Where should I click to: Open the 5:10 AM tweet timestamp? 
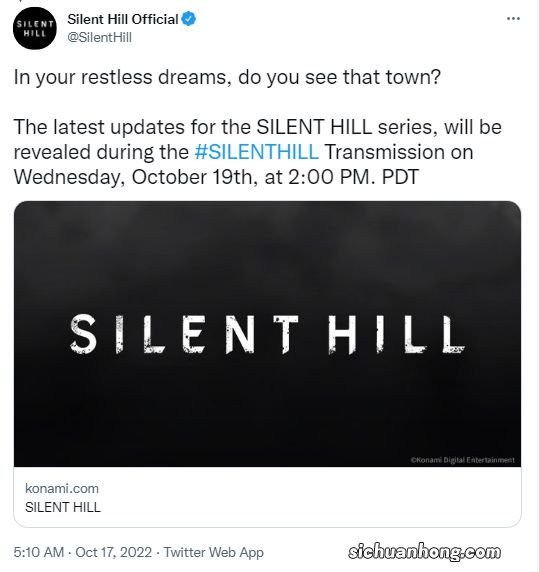39,552
